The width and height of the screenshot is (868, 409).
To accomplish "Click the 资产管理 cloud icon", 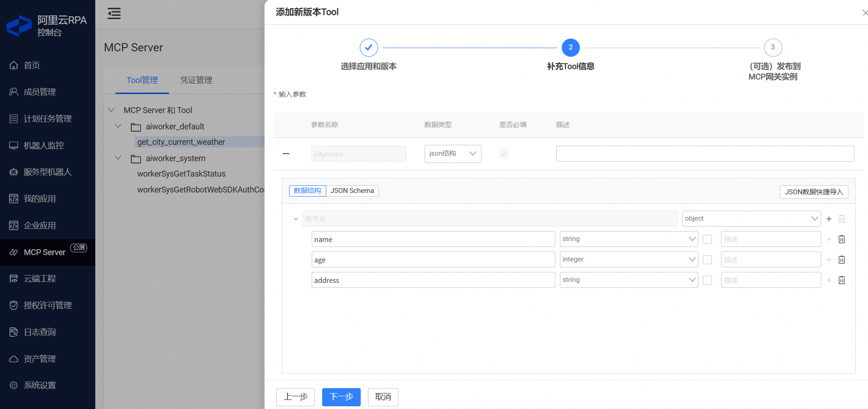I will click(14, 359).
